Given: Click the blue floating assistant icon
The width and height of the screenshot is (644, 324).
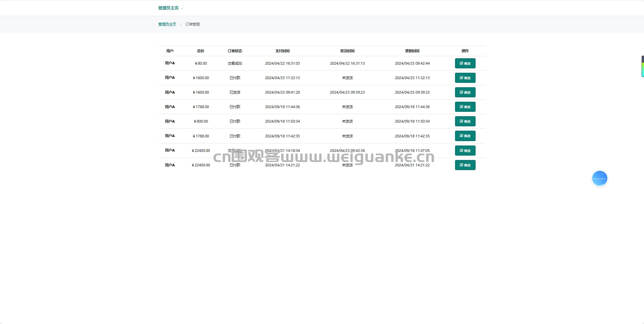Looking at the screenshot, I should 600,179.
